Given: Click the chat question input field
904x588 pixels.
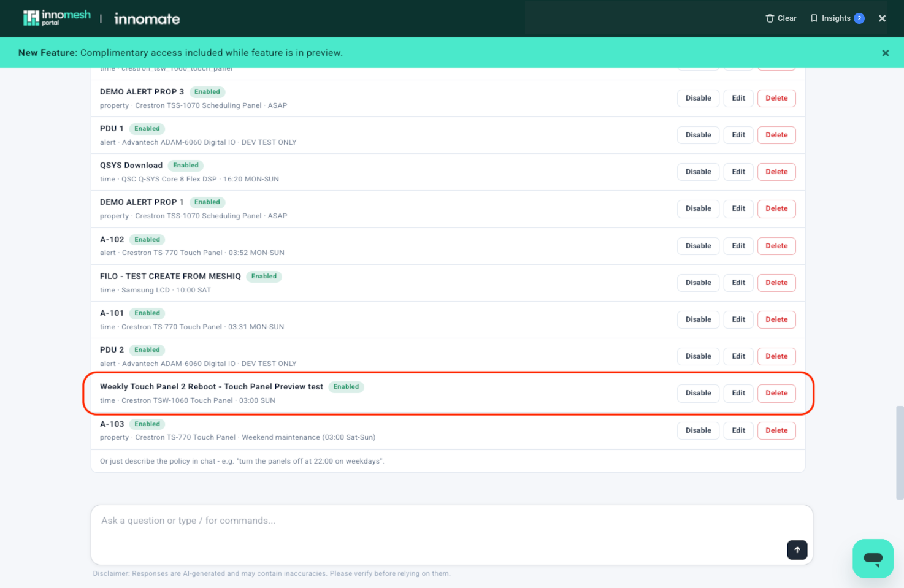Looking at the screenshot, I should click(x=451, y=535).
